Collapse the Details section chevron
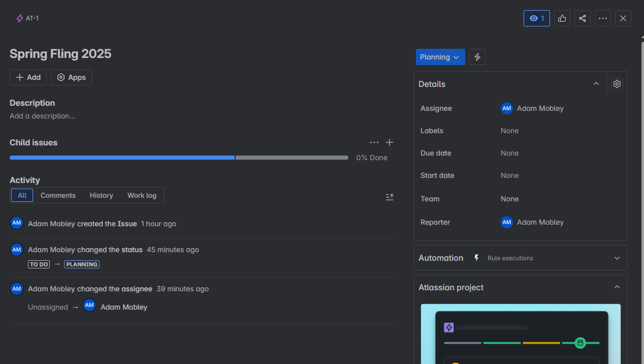Screen dimensions: 644x364 coord(596,84)
